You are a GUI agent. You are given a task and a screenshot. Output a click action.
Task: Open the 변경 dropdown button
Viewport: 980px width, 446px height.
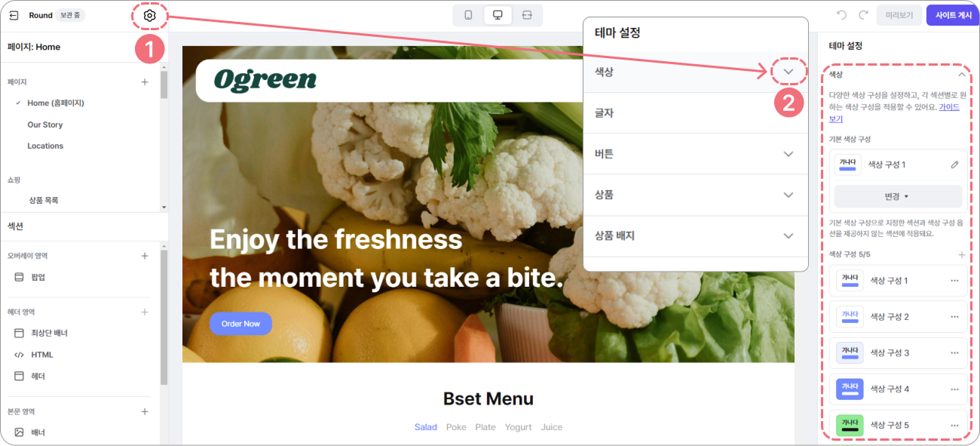click(x=897, y=196)
